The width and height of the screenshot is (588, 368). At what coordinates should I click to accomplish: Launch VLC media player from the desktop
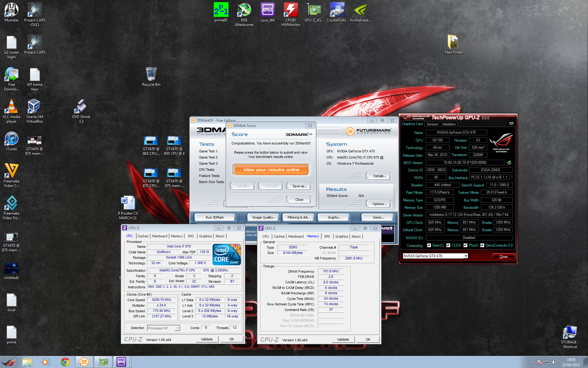click(11, 111)
